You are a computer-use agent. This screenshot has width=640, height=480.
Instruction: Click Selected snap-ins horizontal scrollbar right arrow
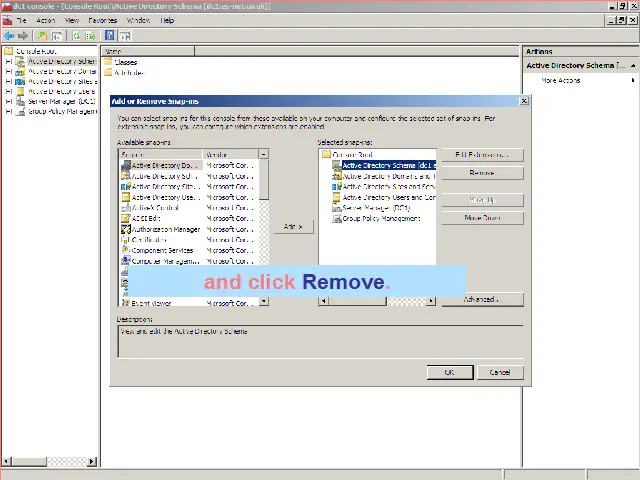tap(431, 301)
